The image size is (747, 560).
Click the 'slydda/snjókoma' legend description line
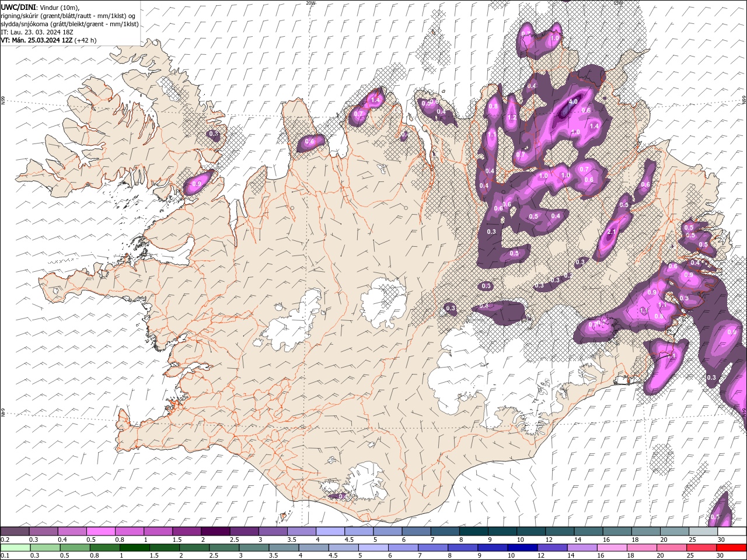[69, 24]
